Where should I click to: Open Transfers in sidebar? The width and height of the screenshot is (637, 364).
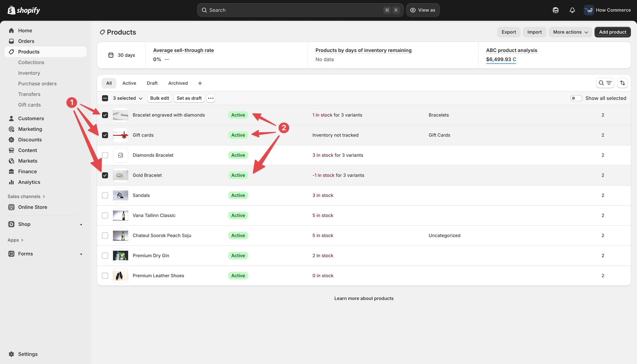coord(29,94)
